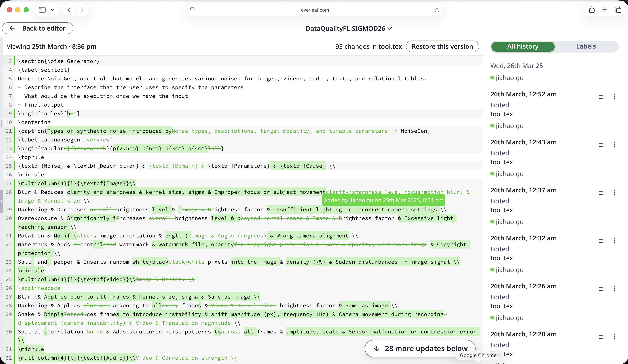
Task: Show the tab overview icon
Action: point(618,10)
